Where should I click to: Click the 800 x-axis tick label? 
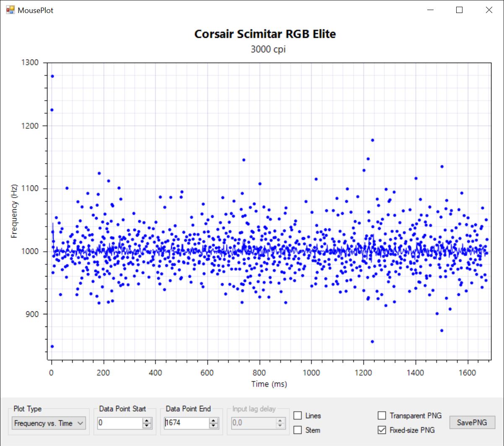260,372
